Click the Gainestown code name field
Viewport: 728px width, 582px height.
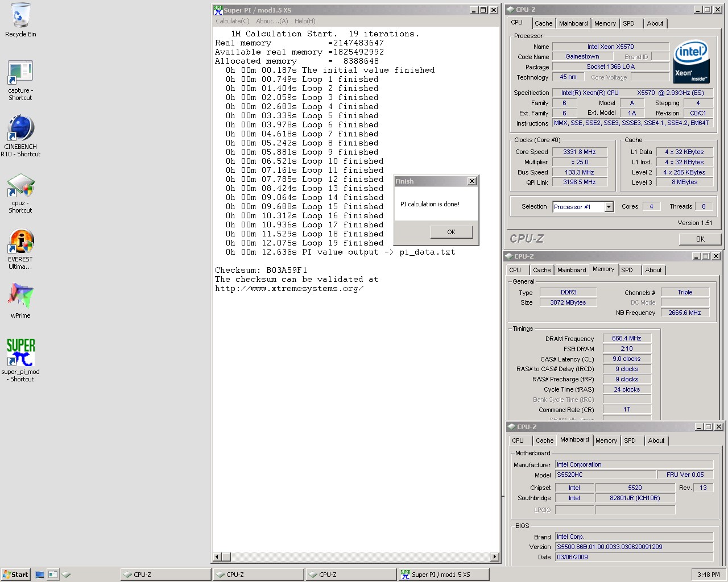(582, 56)
